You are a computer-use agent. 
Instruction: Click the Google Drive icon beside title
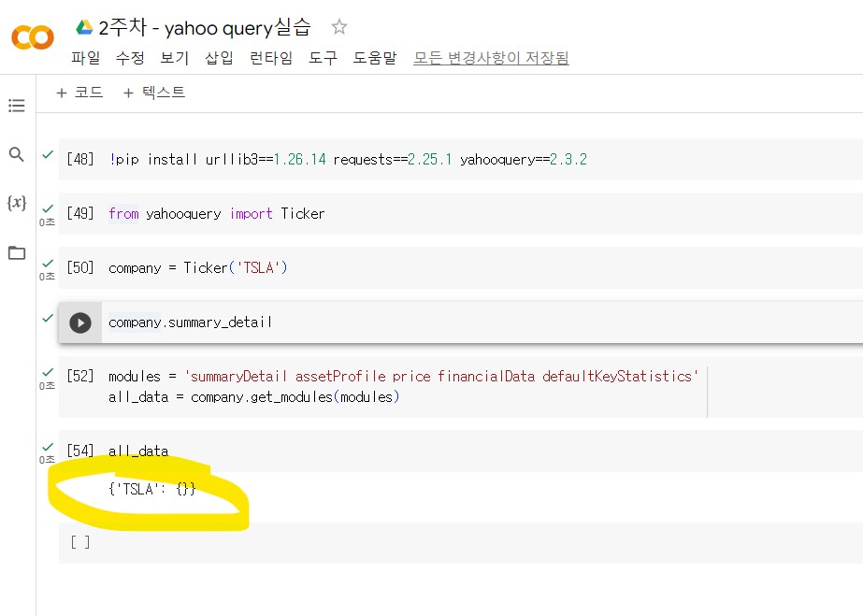point(84,27)
